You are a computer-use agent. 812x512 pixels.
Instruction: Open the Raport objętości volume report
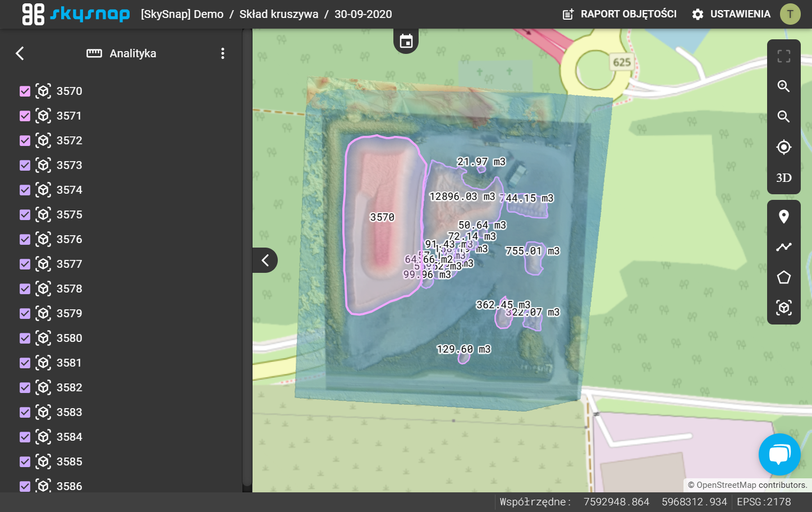[620, 14]
